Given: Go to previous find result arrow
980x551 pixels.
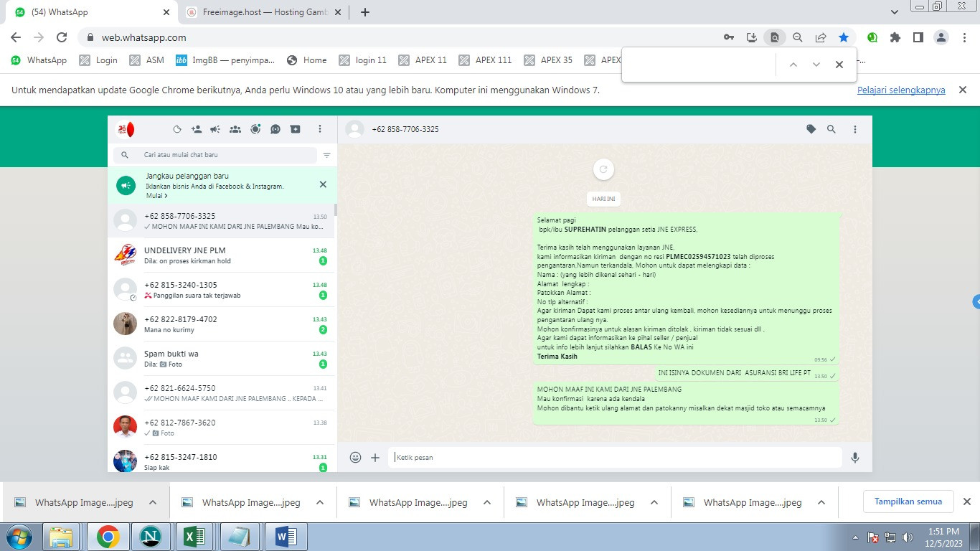Looking at the screenshot, I should coord(793,65).
